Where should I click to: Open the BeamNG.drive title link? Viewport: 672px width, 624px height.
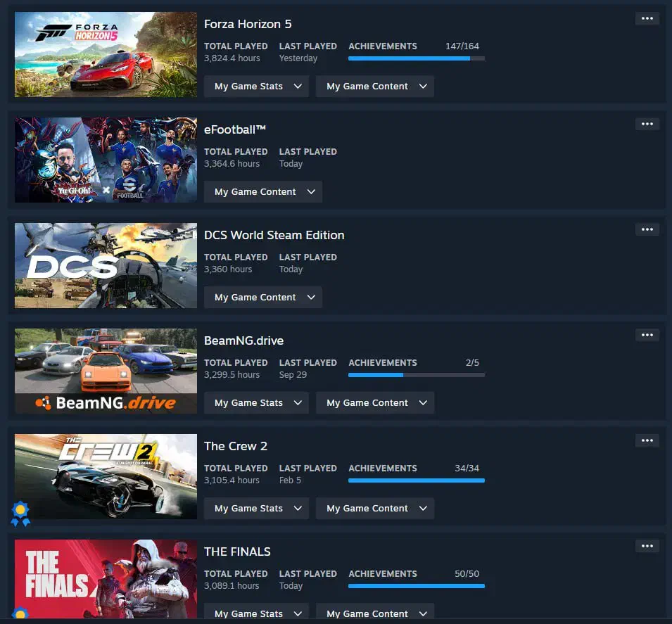244,340
